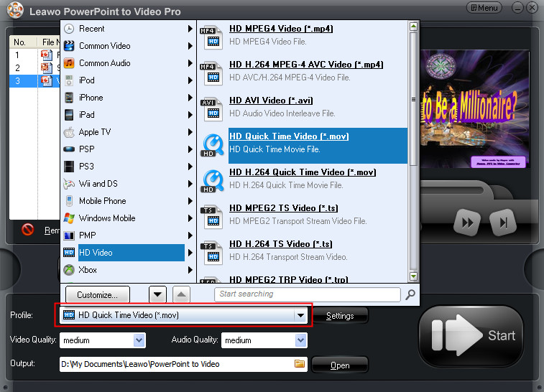Click the Output path text field
The width and height of the screenshot is (544, 392).
pyautogui.click(x=177, y=364)
